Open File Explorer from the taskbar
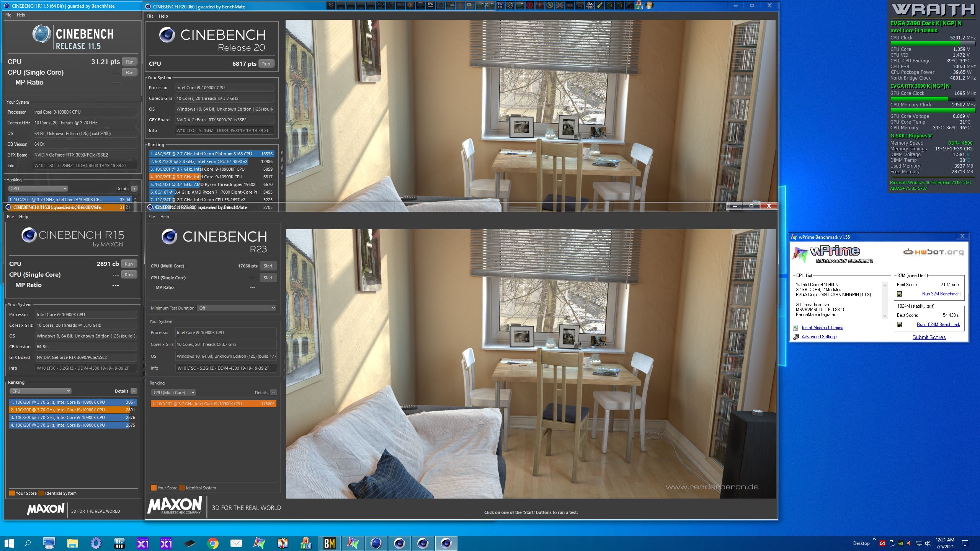The width and height of the screenshot is (980, 551). 72,543
